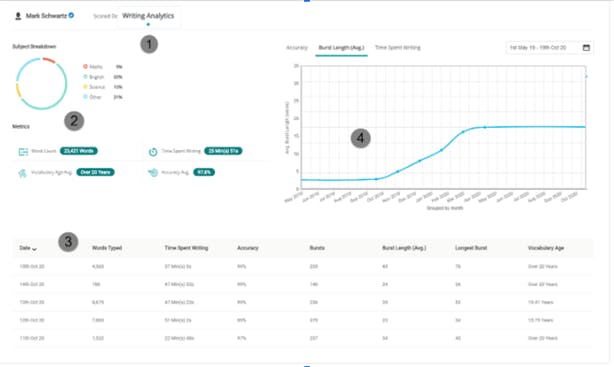Viewport: 614px width, 367px height.
Task: Open the calendar icon in date range field
Action: (586, 48)
